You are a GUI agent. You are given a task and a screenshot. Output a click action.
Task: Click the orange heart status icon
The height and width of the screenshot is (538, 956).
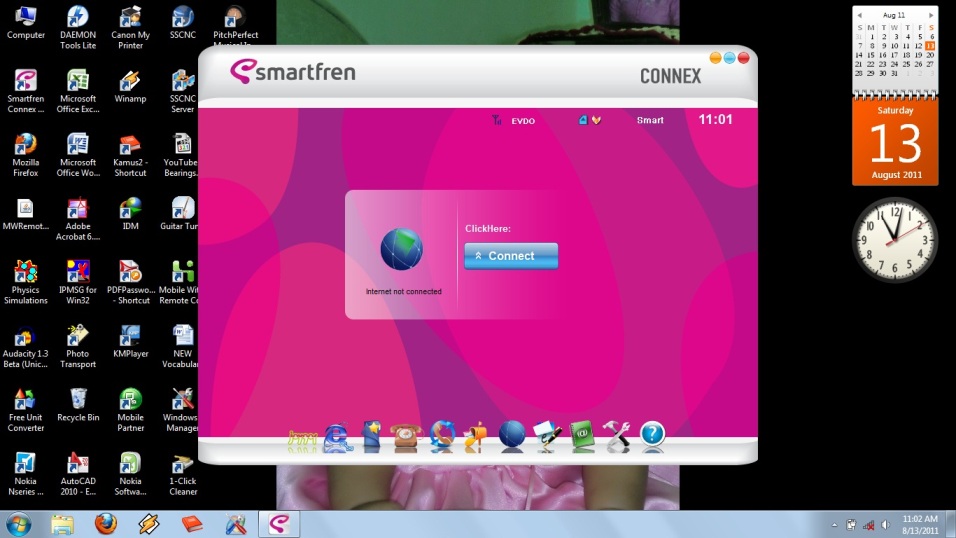[596, 120]
